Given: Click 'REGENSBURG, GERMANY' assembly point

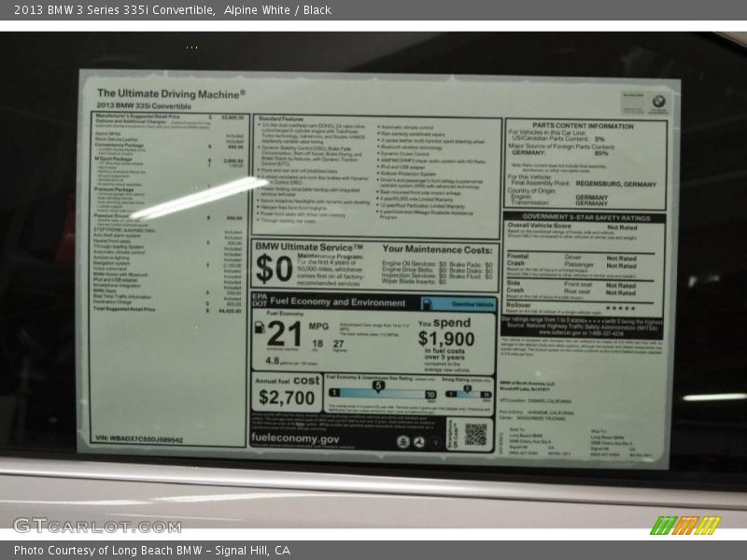Looking at the screenshot, I should [x=615, y=184].
